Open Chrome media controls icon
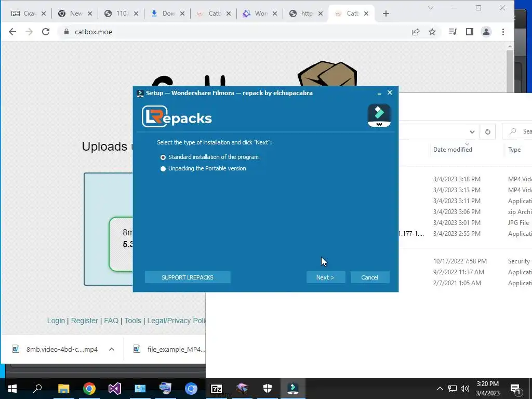Viewport: 532px width, 399px height. (x=453, y=32)
